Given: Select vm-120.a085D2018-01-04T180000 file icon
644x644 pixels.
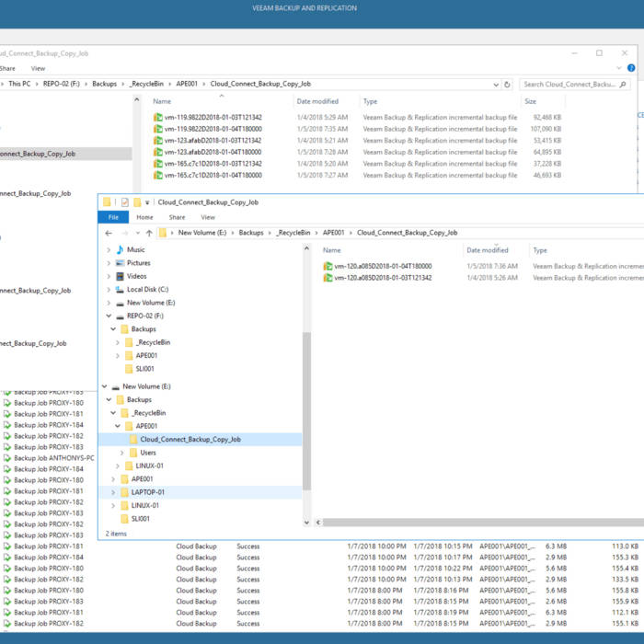Looking at the screenshot, I should pyautogui.click(x=328, y=266).
